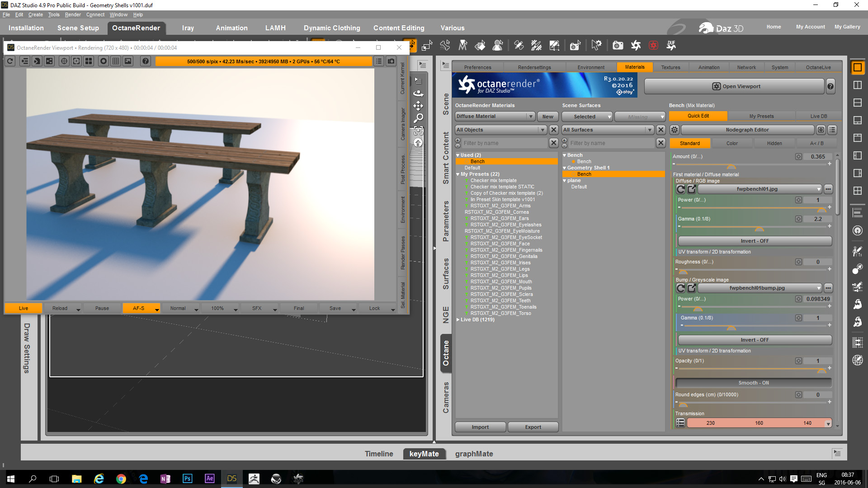Click the refresh icon in Octane viewport toolbar
The width and height of the screenshot is (868, 488).
10,61
